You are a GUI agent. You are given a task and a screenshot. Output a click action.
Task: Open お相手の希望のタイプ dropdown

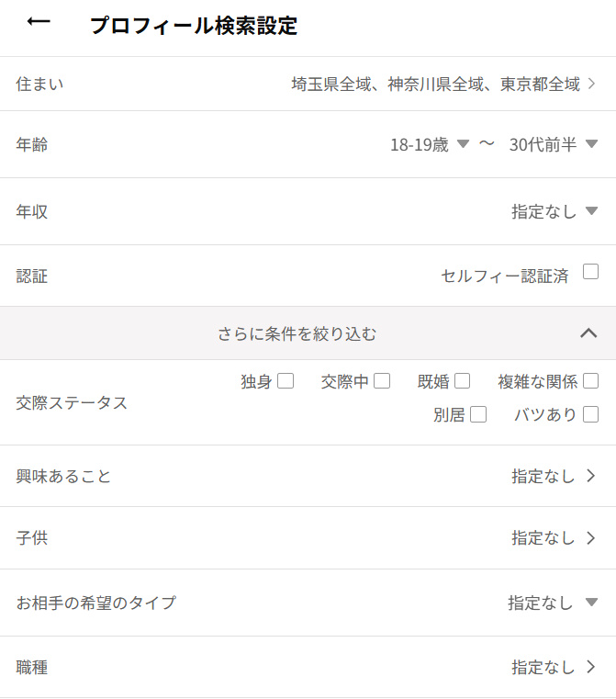tap(553, 603)
